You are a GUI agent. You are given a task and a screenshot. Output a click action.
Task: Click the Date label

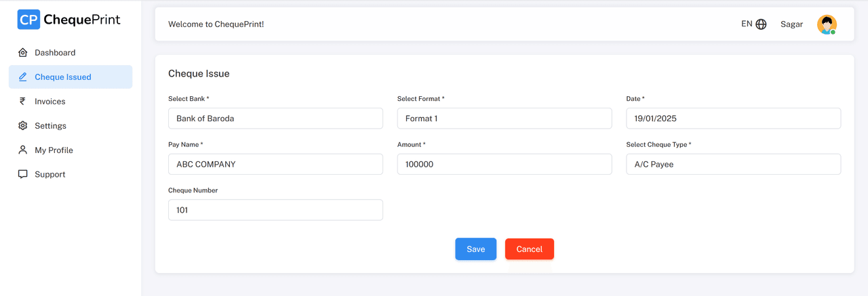(635, 99)
